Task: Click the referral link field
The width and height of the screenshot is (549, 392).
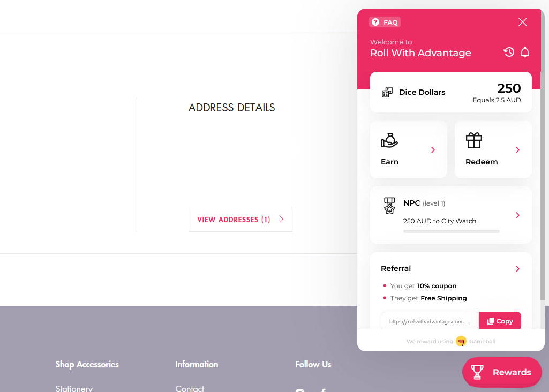Action: click(x=430, y=321)
